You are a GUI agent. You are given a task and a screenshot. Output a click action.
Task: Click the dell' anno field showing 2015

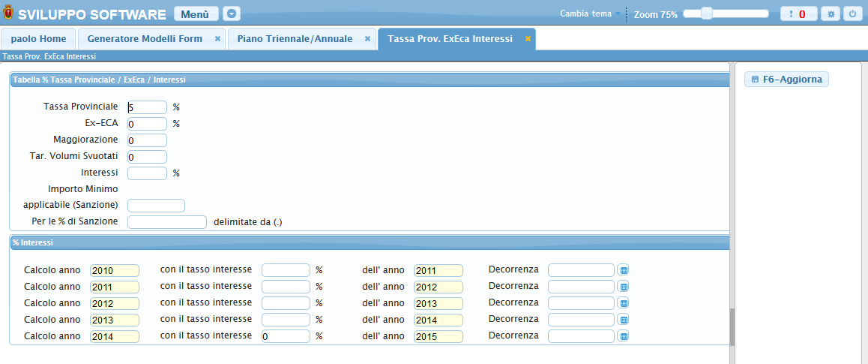[x=438, y=336]
